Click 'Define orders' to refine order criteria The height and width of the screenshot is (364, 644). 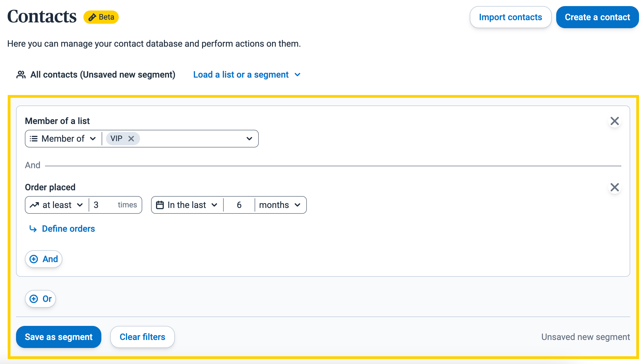[x=68, y=228]
